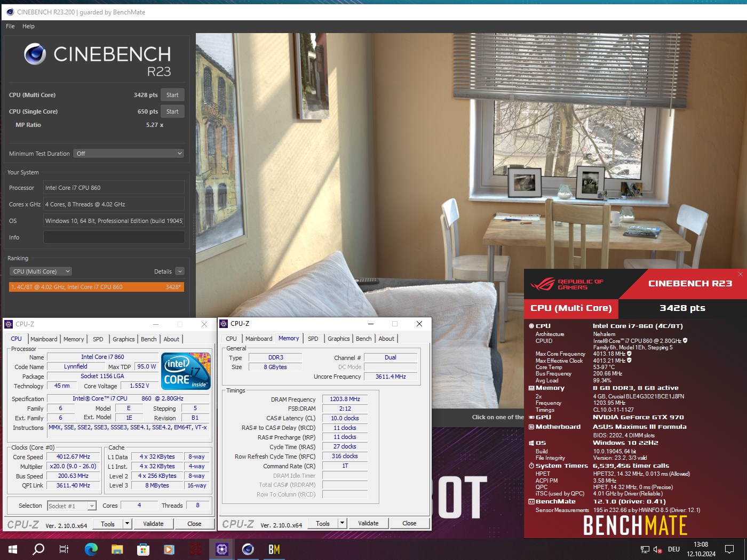Click Cinebench title bar app icon

click(10, 12)
